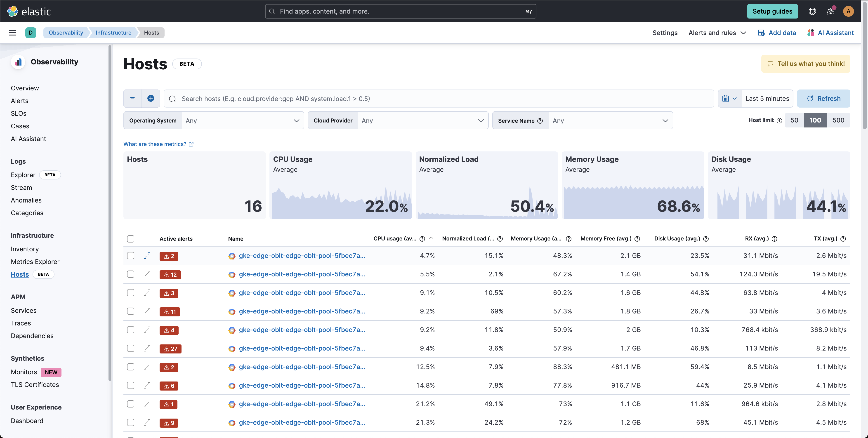Set host limit to 100
The height and width of the screenshot is (438, 868).
click(815, 120)
